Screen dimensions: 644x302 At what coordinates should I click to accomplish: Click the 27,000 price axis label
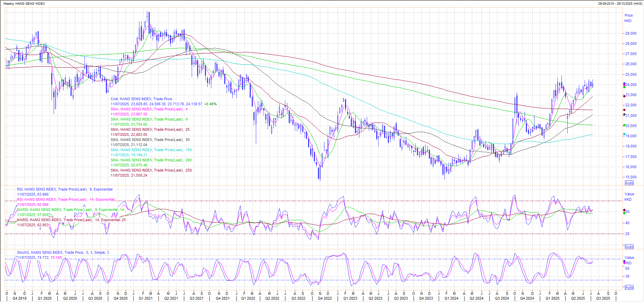coord(631,54)
